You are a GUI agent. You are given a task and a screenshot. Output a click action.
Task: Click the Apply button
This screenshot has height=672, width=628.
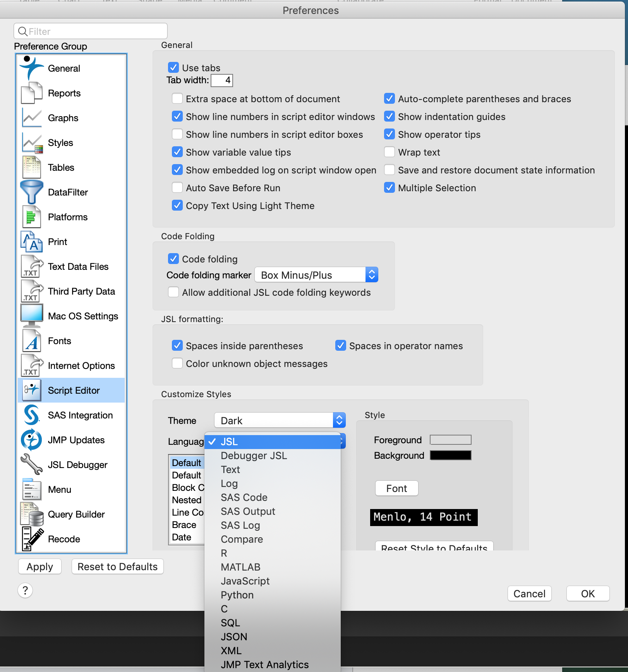(x=39, y=566)
